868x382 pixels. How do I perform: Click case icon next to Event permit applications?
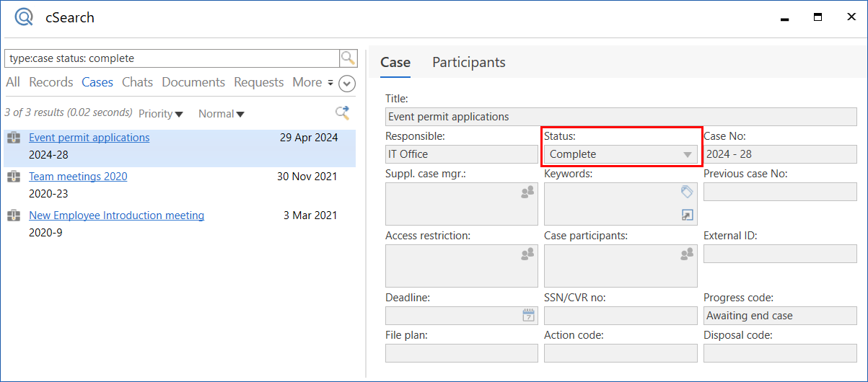click(14, 138)
